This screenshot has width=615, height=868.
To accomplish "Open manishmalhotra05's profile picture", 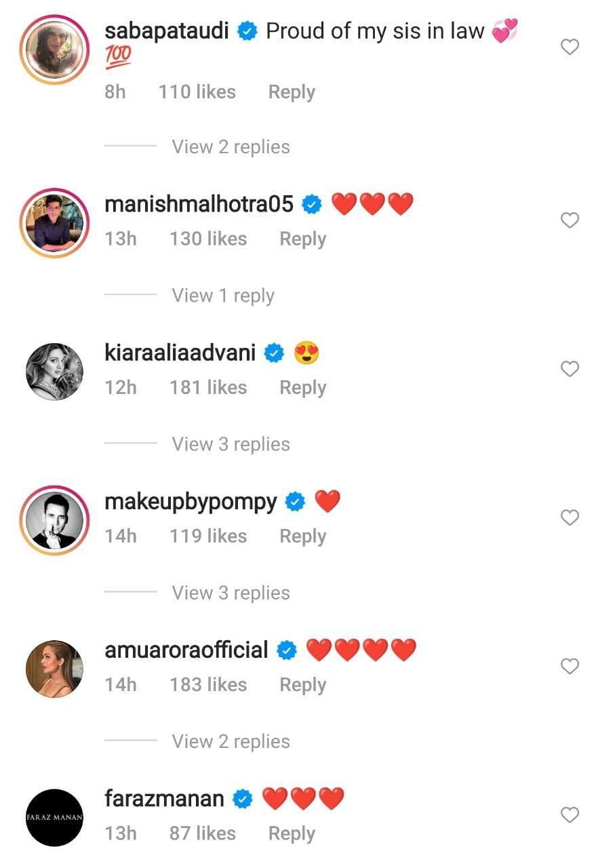I will (54, 222).
